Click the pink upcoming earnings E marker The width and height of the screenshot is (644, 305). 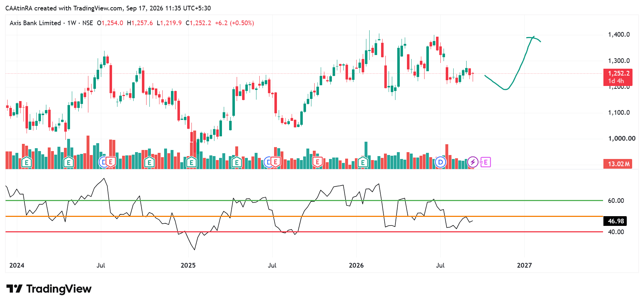tap(485, 162)
